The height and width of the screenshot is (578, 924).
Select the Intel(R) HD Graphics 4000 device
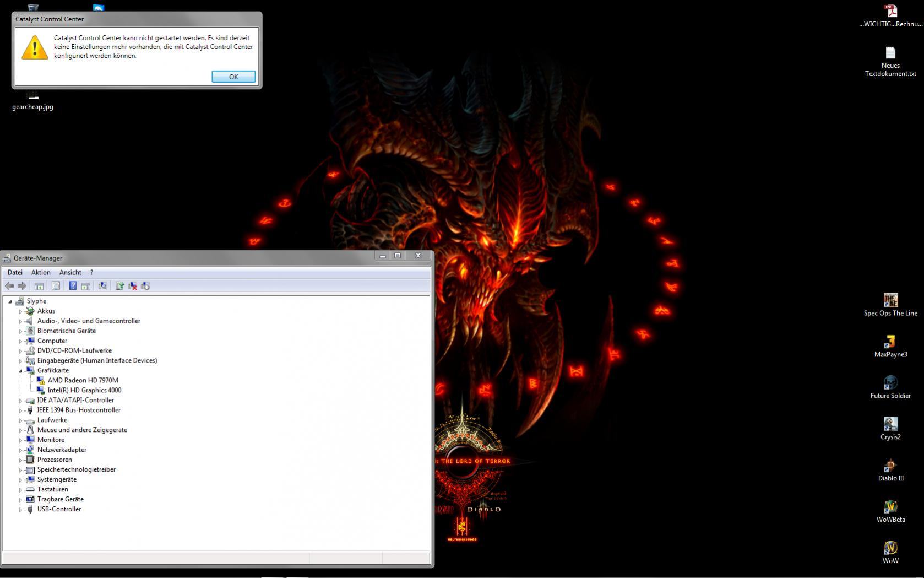click(84, 390)
